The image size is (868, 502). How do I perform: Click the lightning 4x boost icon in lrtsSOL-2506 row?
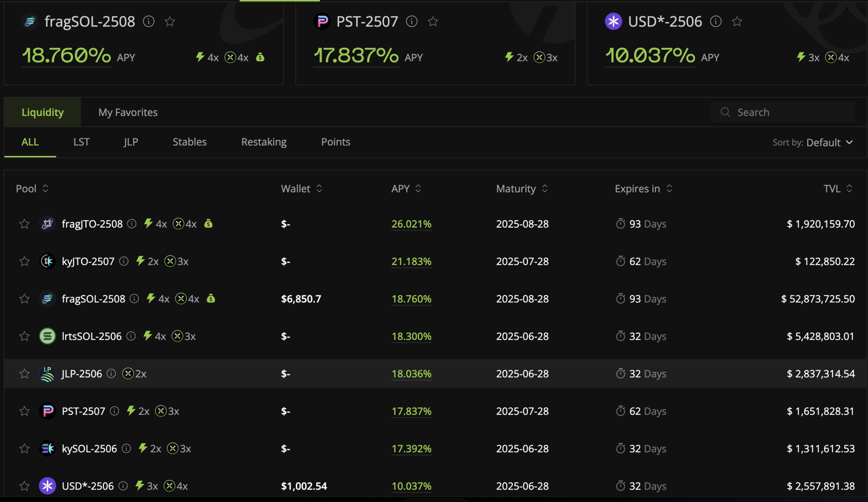coord(148,336)
